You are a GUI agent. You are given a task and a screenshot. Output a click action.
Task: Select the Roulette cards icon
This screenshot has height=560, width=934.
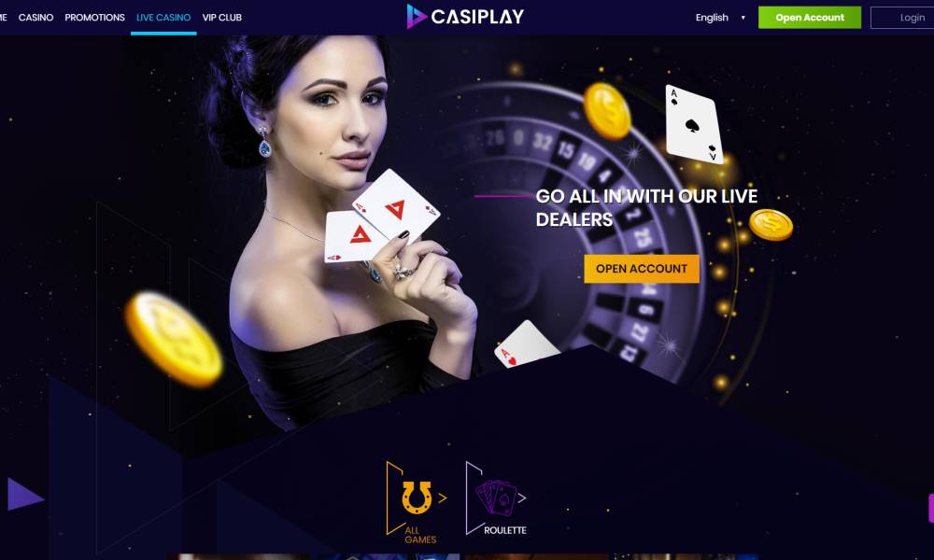point(496,497)
